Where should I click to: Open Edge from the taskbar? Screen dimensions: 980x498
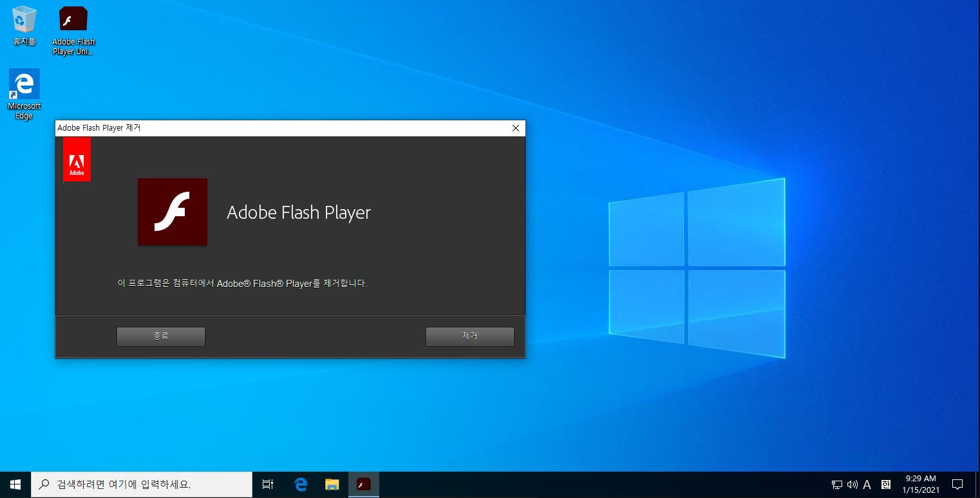pyautogui.click(x=301, y=484)
